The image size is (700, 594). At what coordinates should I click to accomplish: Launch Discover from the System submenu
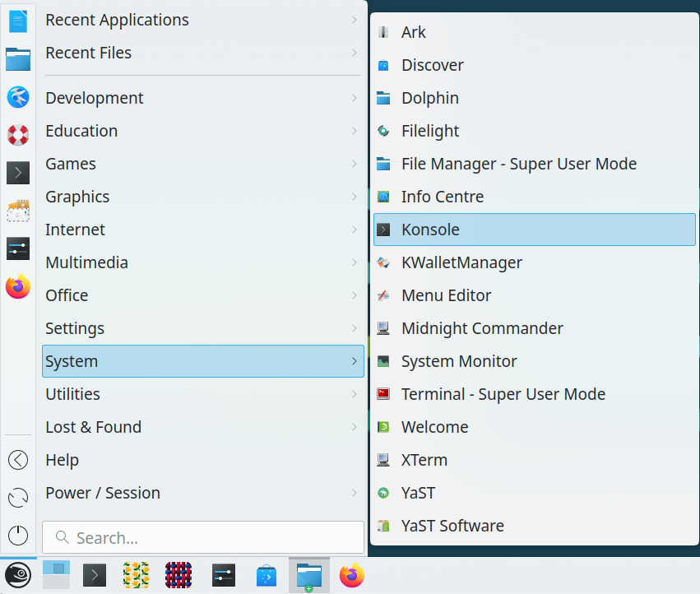pos(535,65)
